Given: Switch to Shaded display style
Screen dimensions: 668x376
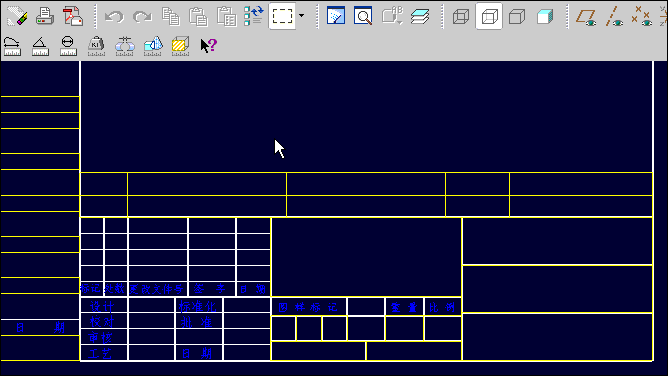Looking at the screenshot, I should (x=545, y=17).
